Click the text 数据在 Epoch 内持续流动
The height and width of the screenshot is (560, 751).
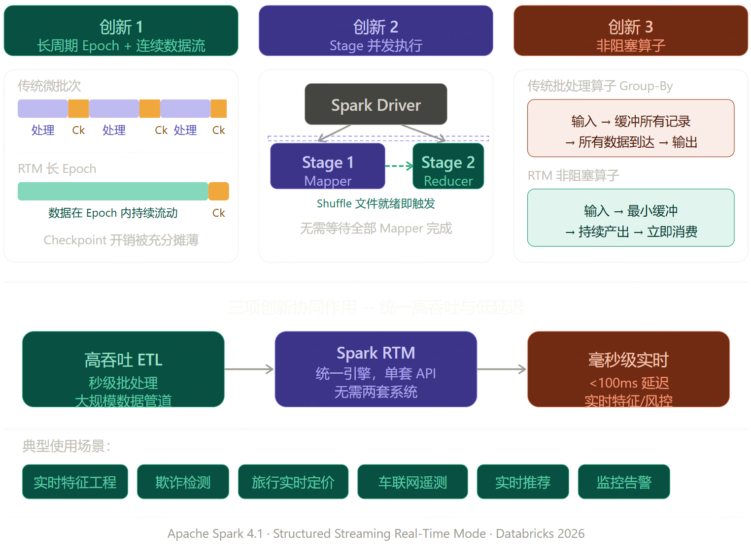[x=113, y=213]
